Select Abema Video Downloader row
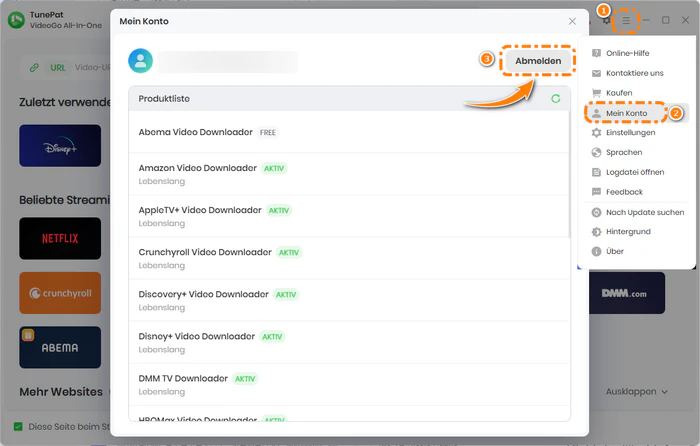 point(349,132)
